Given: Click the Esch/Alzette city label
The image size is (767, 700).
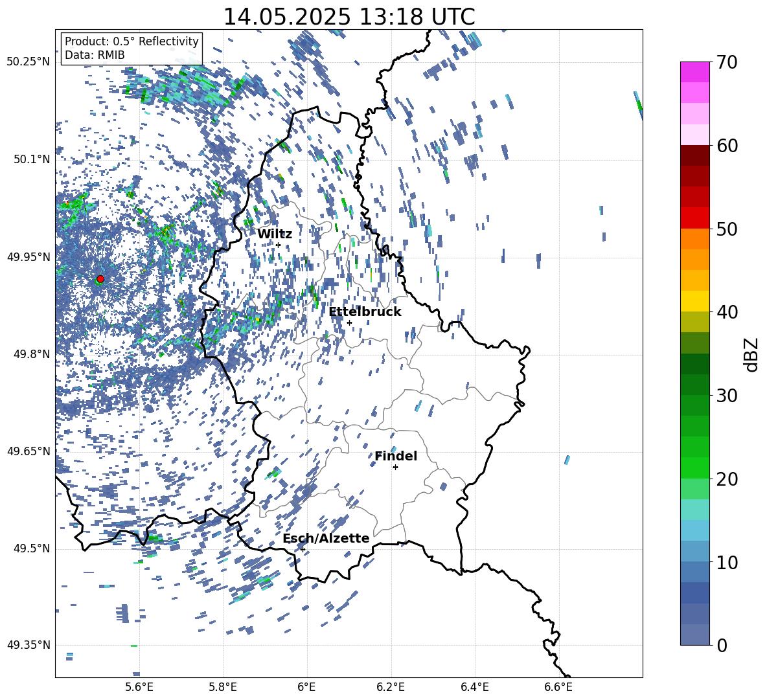Looking at the screenshot, I should coord(326,538).
